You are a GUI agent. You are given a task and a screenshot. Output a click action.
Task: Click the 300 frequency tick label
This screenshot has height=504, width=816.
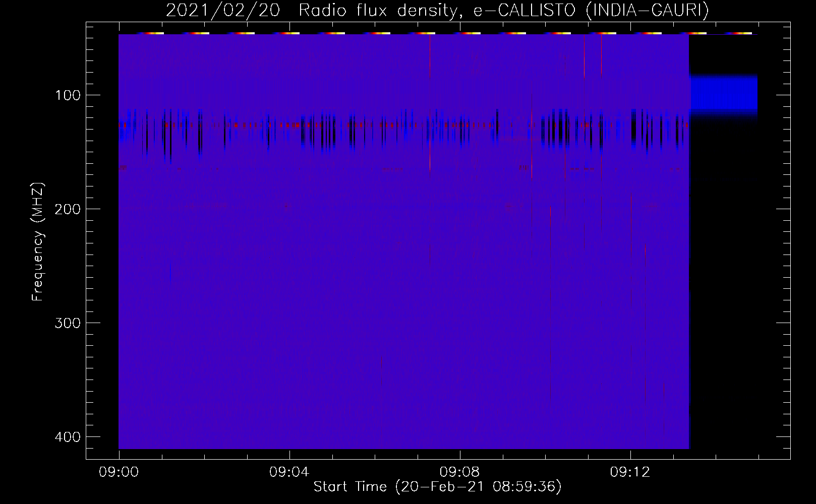pyautogui.click(x=67, y=323)
